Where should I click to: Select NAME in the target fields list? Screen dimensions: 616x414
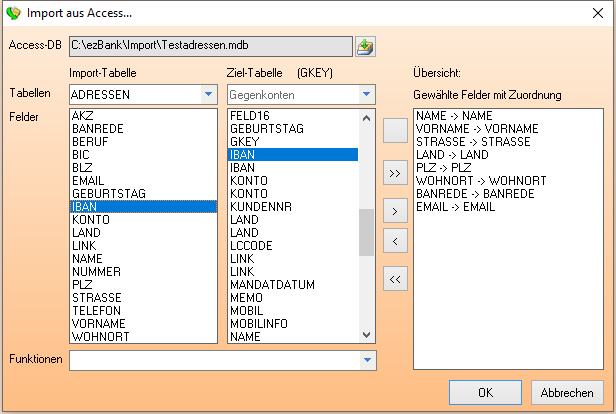coord(293,336)
